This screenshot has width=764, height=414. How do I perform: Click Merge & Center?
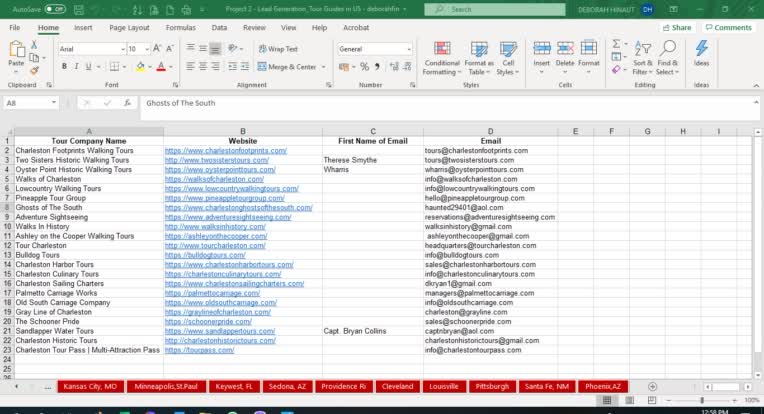pos(287,67)
